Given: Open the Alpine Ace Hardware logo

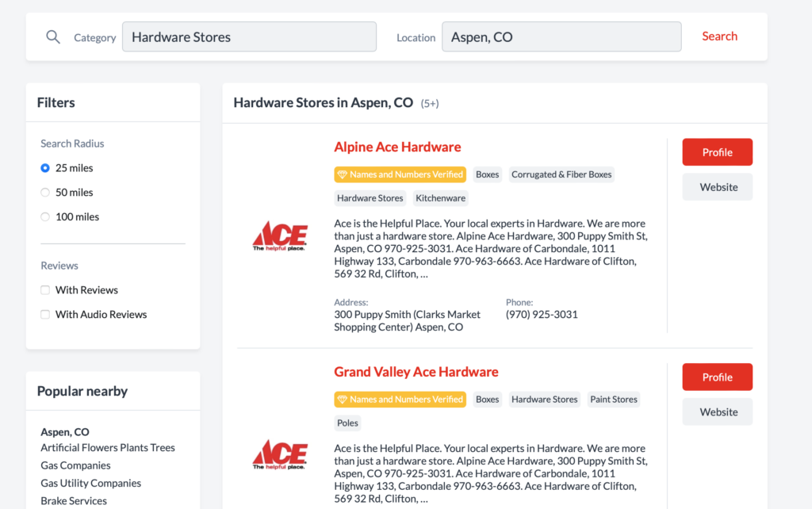Looking at the screenshot, I should [x=280, y=236].
